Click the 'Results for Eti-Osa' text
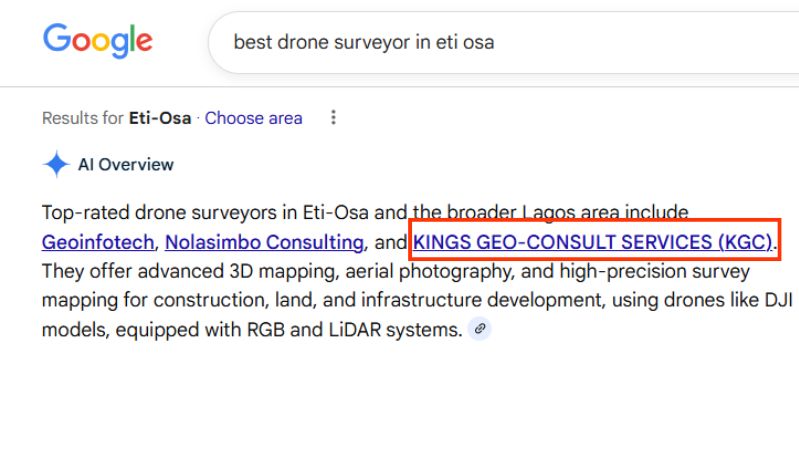Image resolution: width=799 pixels, height=459 pixels. coord(116,118)
